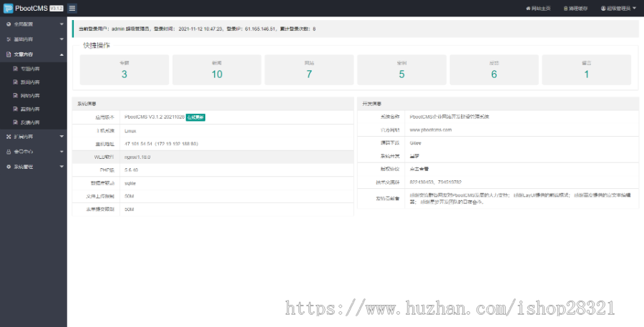Click the 系统信息 panel header

click(213, 104)
